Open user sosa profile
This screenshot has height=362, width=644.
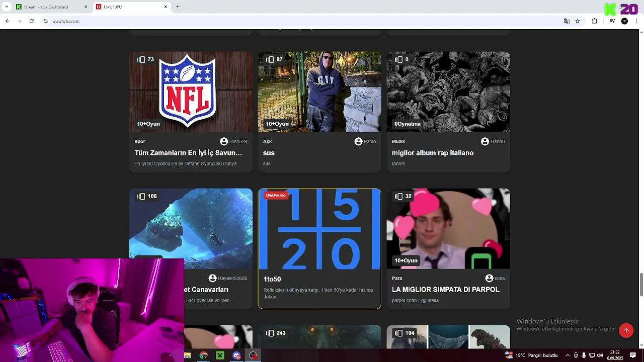pyautogui.click(x=495, y=278)
